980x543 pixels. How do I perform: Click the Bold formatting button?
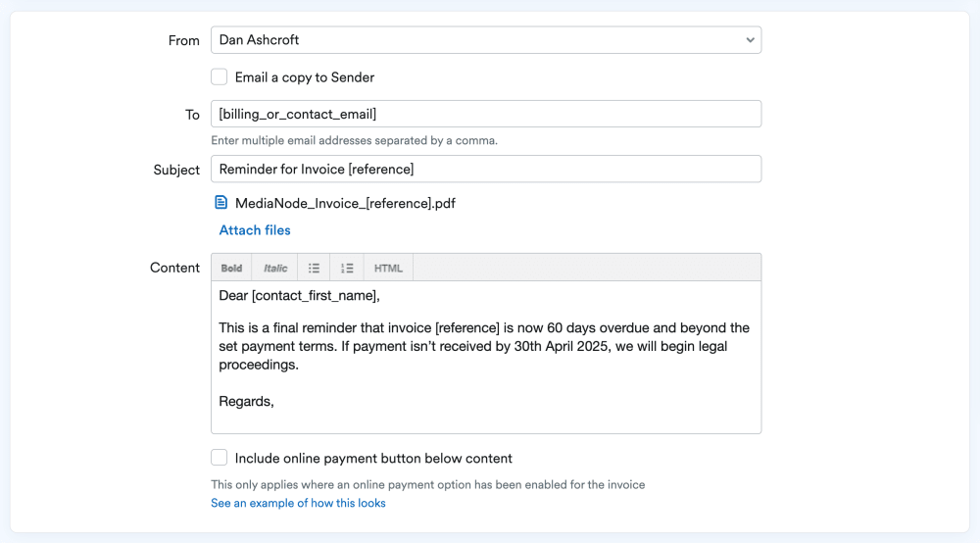(231, 268)
